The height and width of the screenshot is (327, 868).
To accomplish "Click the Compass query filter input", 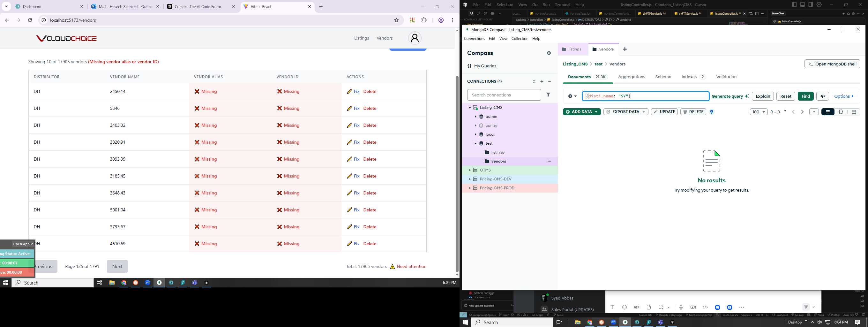I will tap(645, 96).
